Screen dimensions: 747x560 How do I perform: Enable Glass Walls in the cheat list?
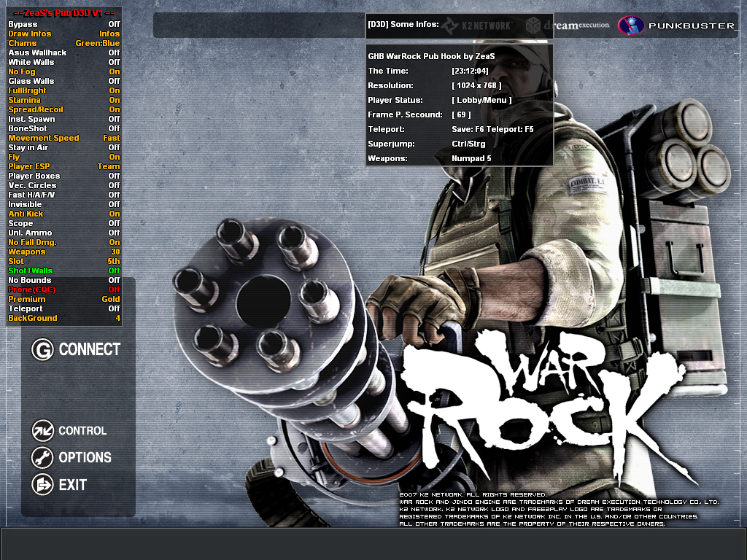pos(64,82)
